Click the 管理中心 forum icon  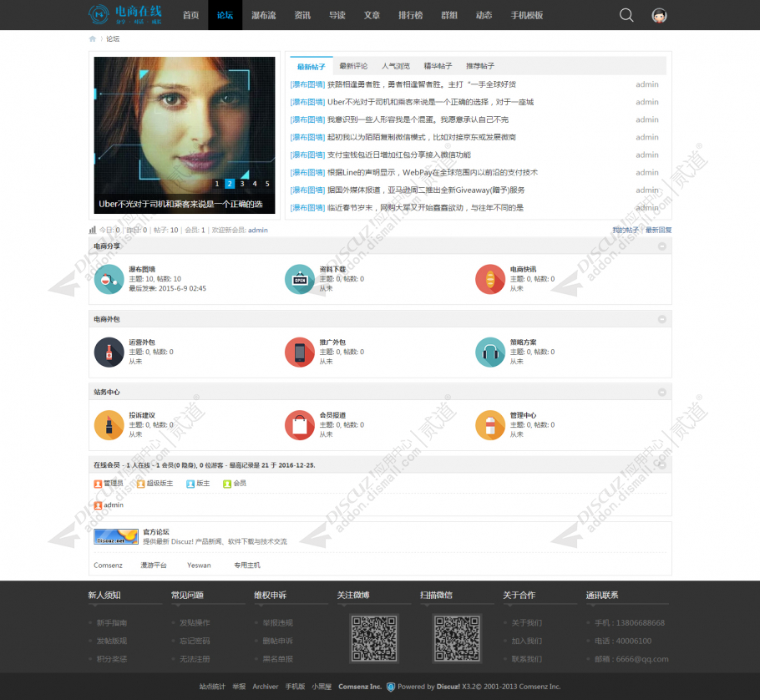pos(490,424)
